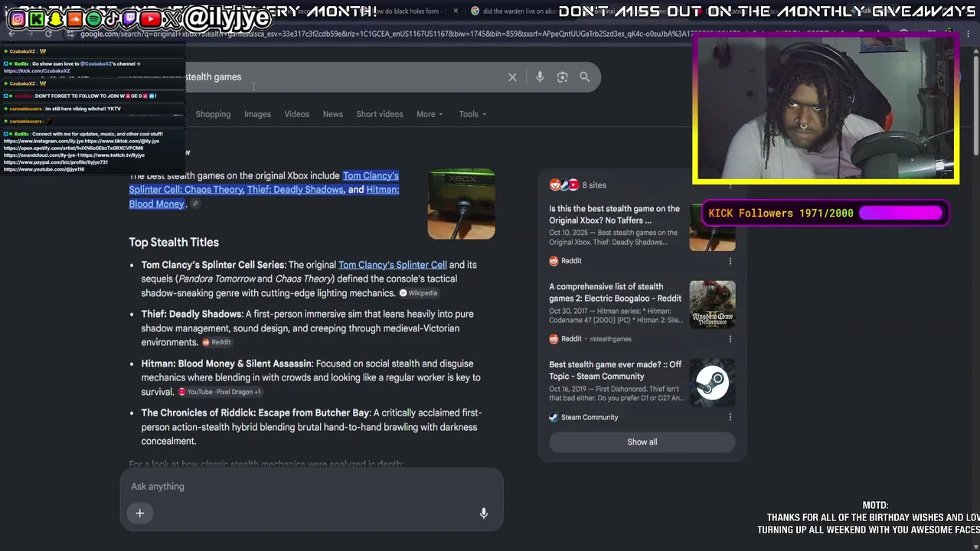This screenshot has width=980, height=551.
Task: Click the 'Thief: Deadly Shadows' bullet title
Action: 191,314
